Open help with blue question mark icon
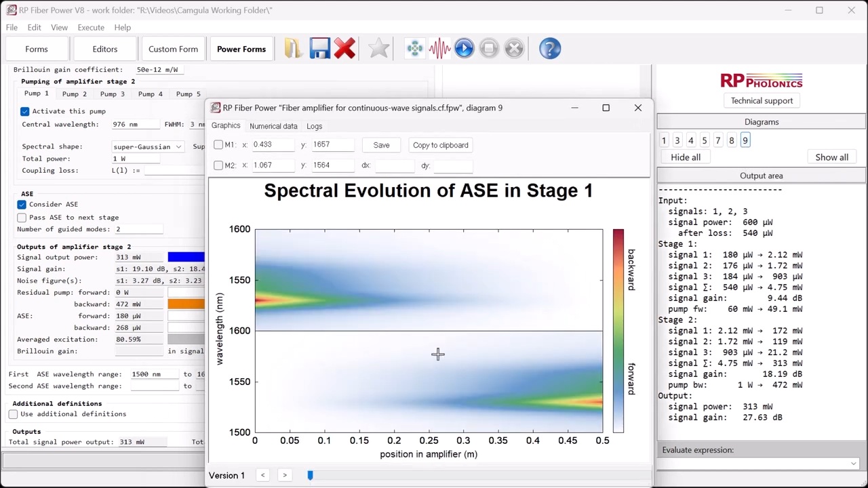 (549, 49)
